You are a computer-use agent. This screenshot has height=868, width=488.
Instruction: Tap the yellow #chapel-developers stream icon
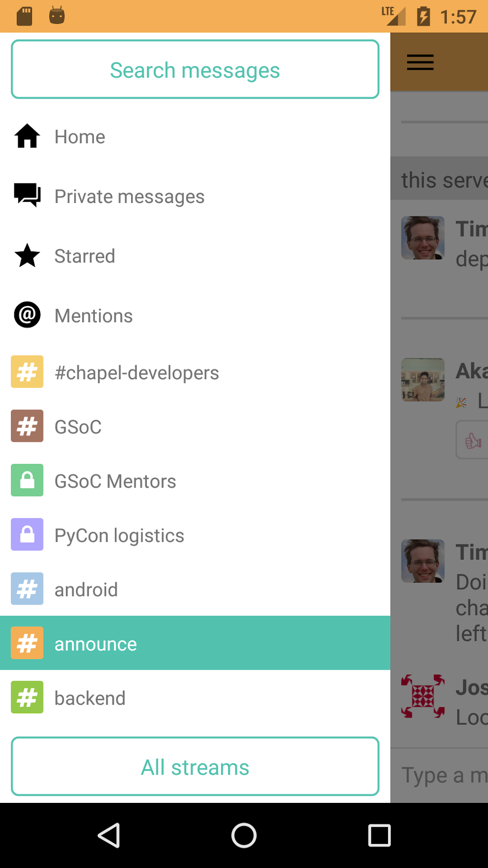(27, 372)
